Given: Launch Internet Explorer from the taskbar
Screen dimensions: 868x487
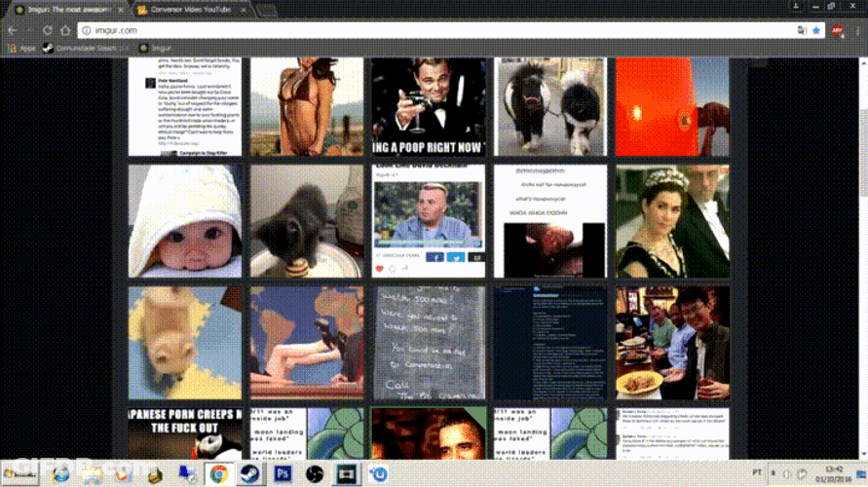Looking at the screenshot, I should (x=60, y=473).
